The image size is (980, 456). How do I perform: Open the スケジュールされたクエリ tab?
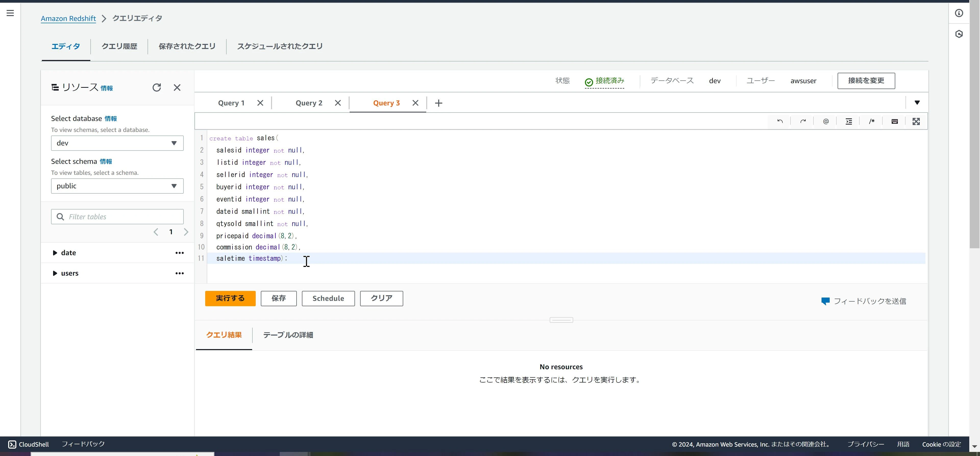click(280, 46)
